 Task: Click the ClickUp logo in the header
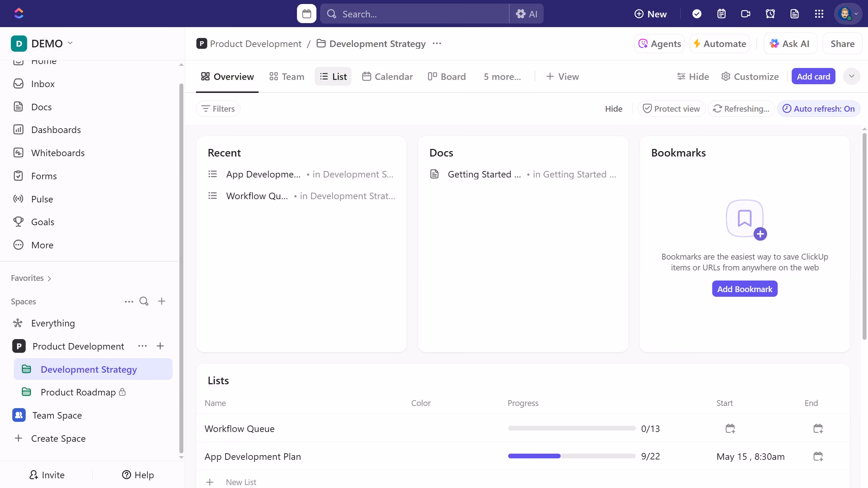point(19,14)
